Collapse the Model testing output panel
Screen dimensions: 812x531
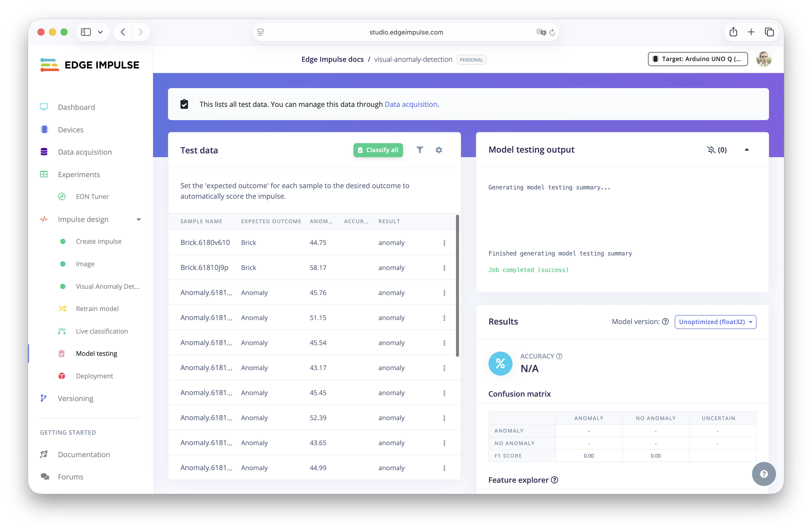point(746,150)
